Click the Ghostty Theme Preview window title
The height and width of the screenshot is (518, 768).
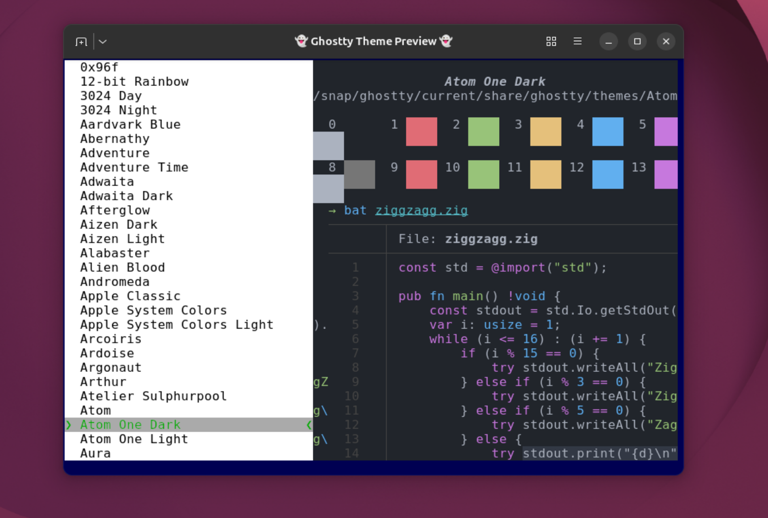[x=373, y=42]
